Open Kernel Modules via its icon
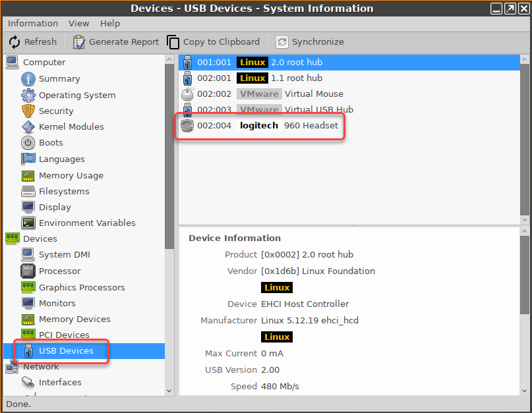Viewport: 532px width, 413px height. [27, 126]
